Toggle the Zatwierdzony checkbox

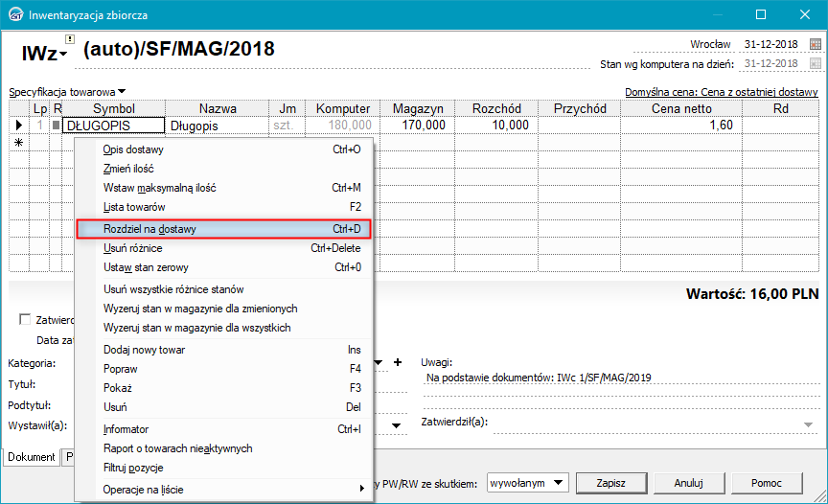coord(24,319)
